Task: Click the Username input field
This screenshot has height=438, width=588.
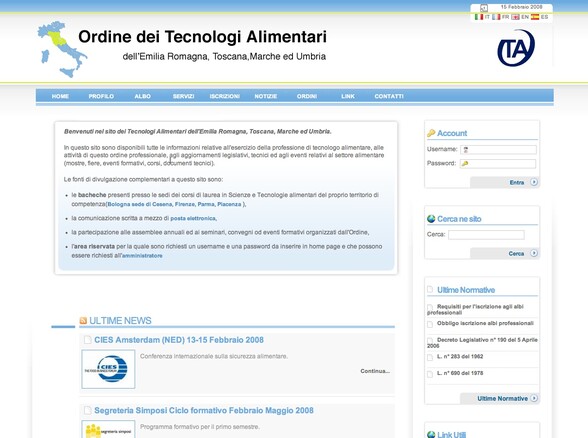Action: (498, 150)
